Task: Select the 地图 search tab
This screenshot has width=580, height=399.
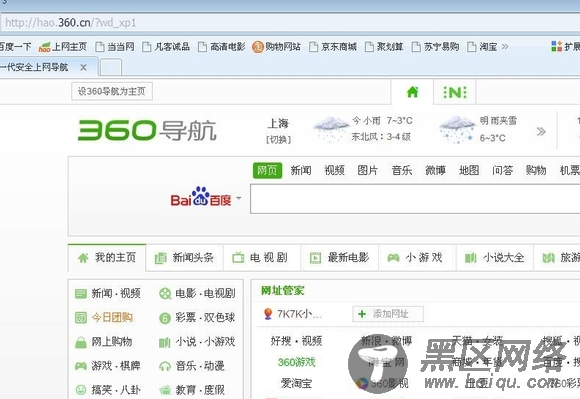Action: 469,170
